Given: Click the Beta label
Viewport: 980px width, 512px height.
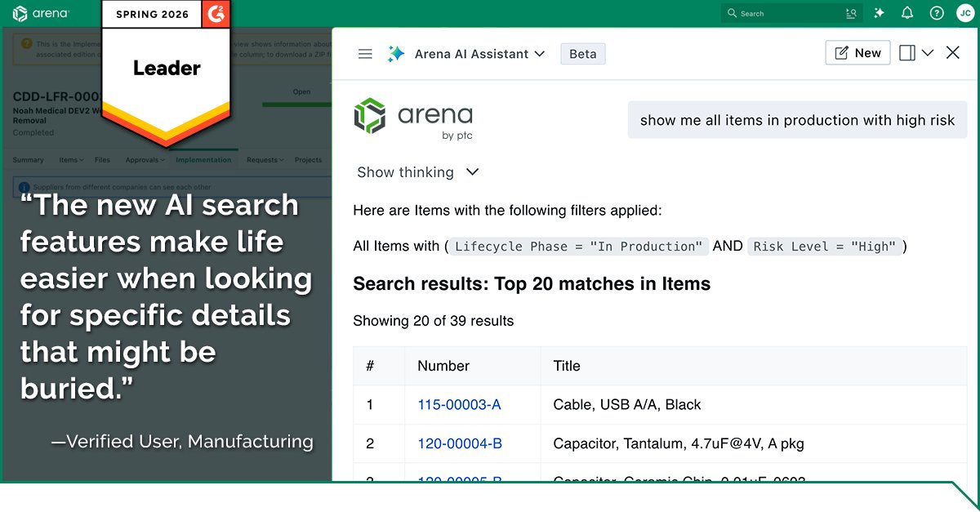Looking at the screenshot, I should [x=582, y=54].
